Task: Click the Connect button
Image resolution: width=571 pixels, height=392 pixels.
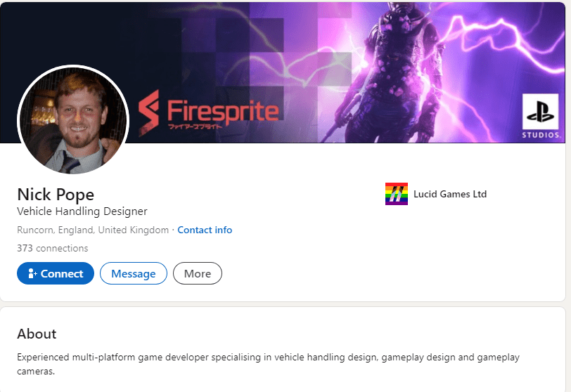Action: coord(56,273)
